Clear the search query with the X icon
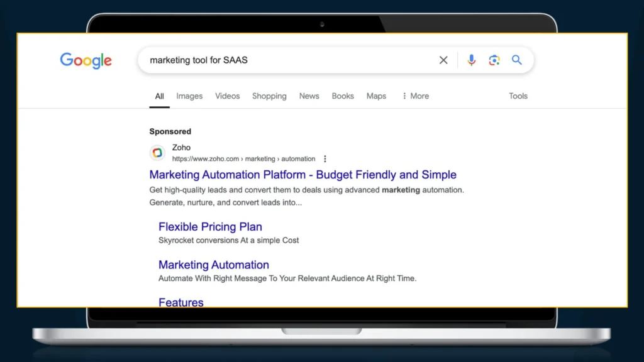The width and height of the screenshot is (644, 362). [x=443, y=60]
